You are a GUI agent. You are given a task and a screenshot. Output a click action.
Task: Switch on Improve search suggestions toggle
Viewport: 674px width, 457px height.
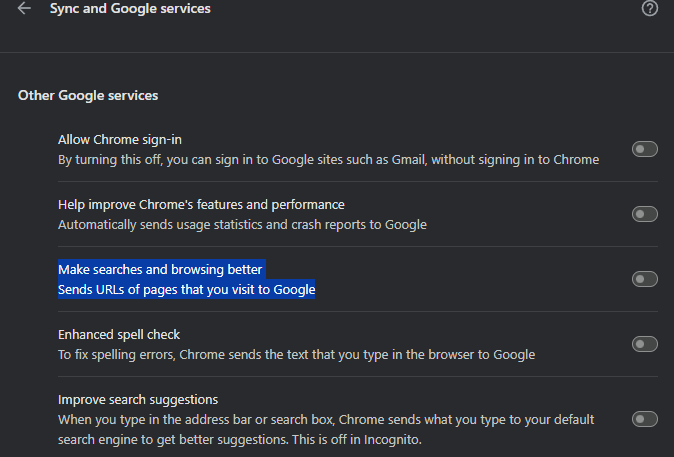(x=645, y=419)
